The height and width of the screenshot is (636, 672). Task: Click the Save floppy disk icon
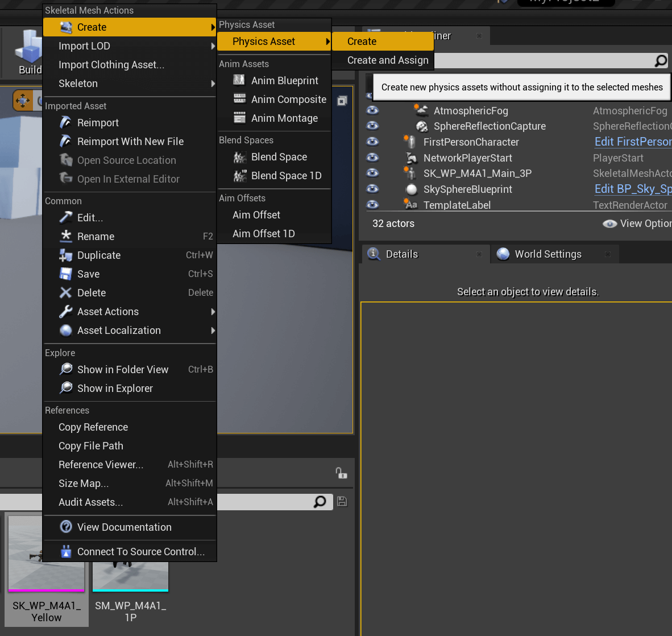pyautogui.click(x=65, y=274)
